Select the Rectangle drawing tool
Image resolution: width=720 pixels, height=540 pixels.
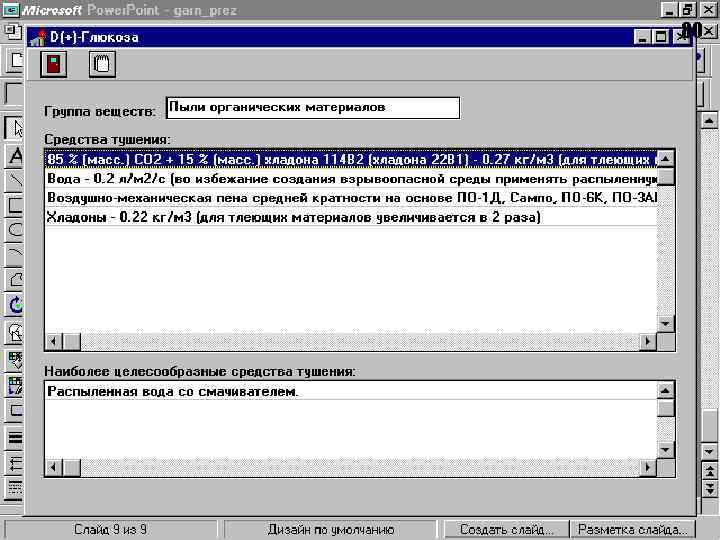coord(15,205)
